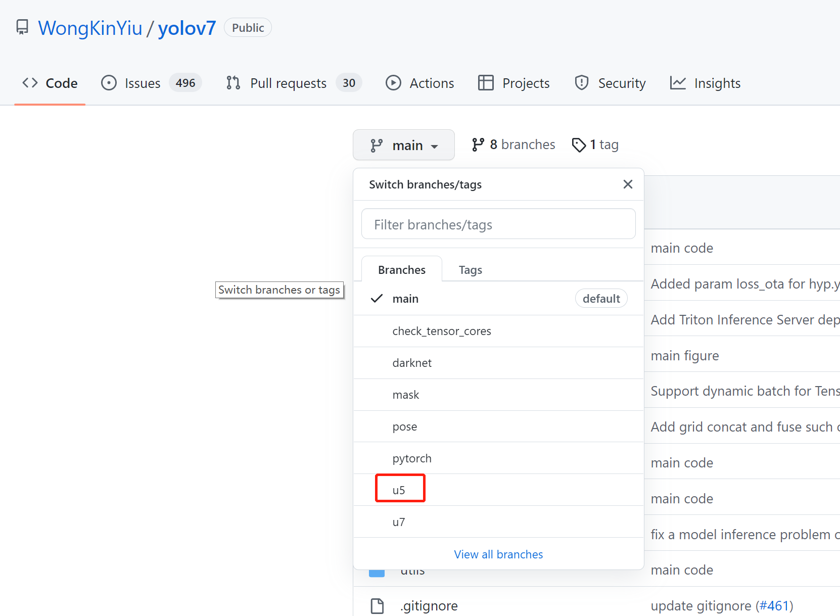Viewport: 840px width, 616px height.
Task: Click the file icon next to .gitignore
Action: point(377,605)
